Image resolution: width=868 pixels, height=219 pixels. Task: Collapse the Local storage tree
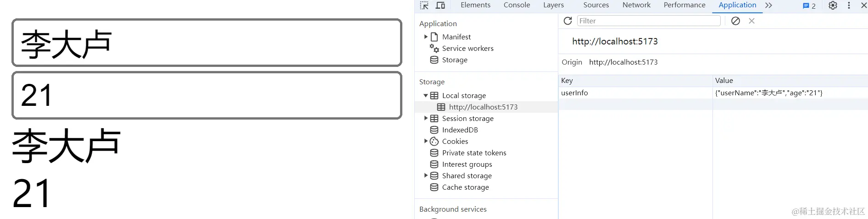[426, 95]
